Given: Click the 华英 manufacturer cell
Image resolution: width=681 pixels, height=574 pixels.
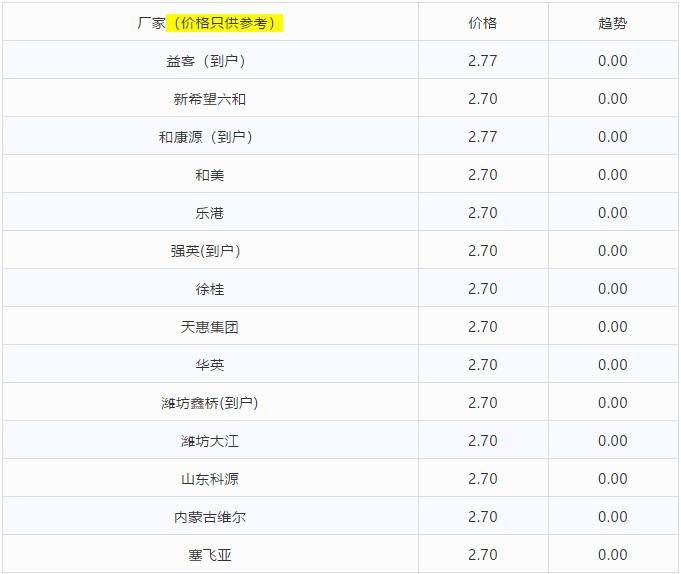Looking at the screenshot, I should (210, 365).
